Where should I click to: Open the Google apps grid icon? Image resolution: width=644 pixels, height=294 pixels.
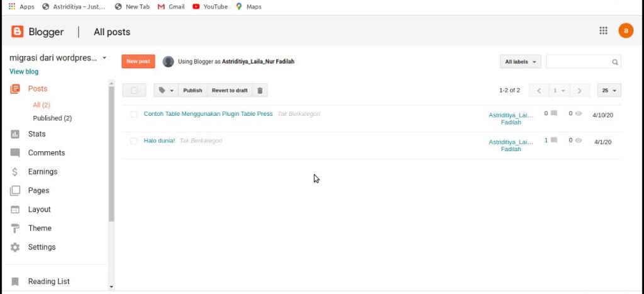tap(603, 31)
